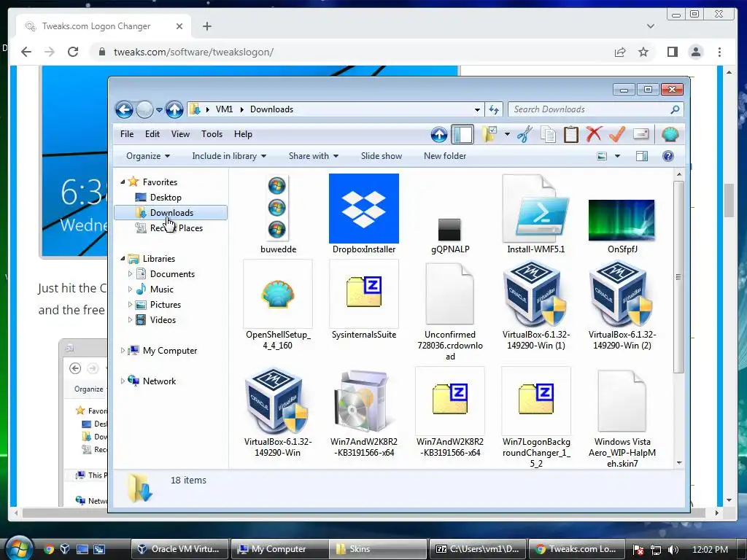Screen dimensions: 747x560
Task: Open the View menu
Action: [181, 134]
